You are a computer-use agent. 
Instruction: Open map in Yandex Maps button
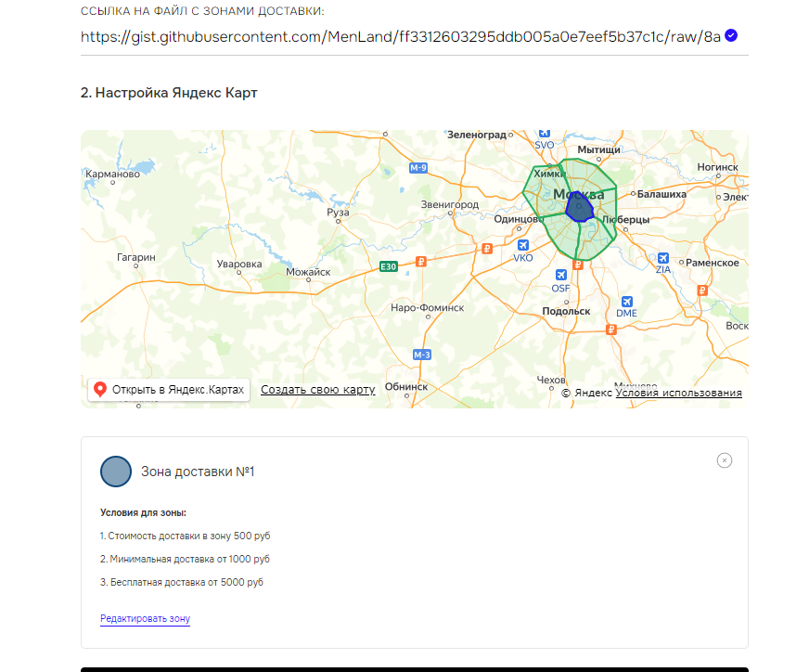click(169, 390)
